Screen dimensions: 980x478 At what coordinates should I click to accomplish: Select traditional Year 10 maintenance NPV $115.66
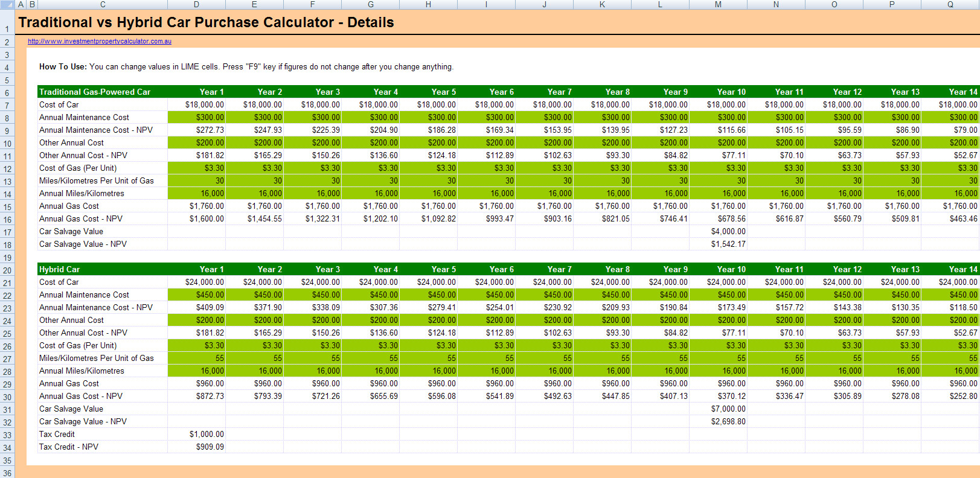(x=718, y=130)
